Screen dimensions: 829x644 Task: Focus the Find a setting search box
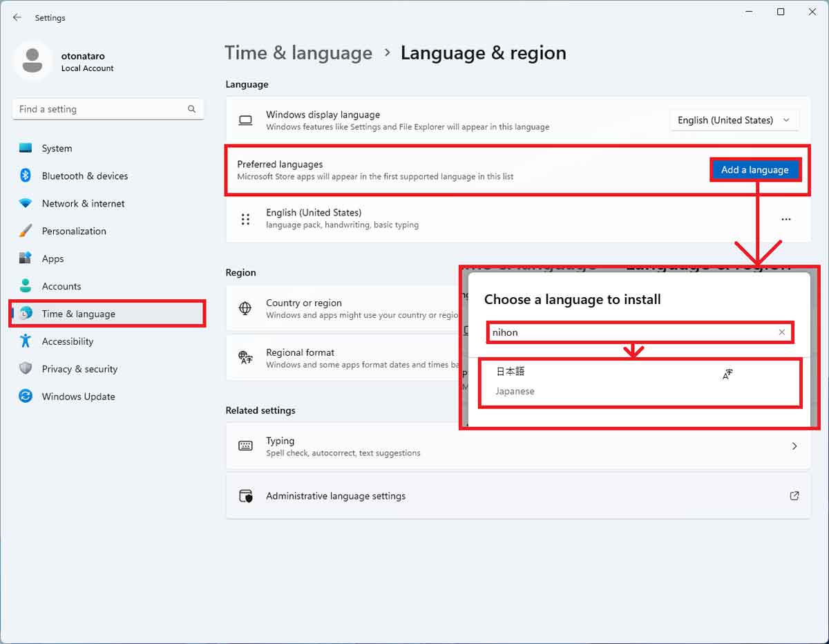click(x=108, y=109)
